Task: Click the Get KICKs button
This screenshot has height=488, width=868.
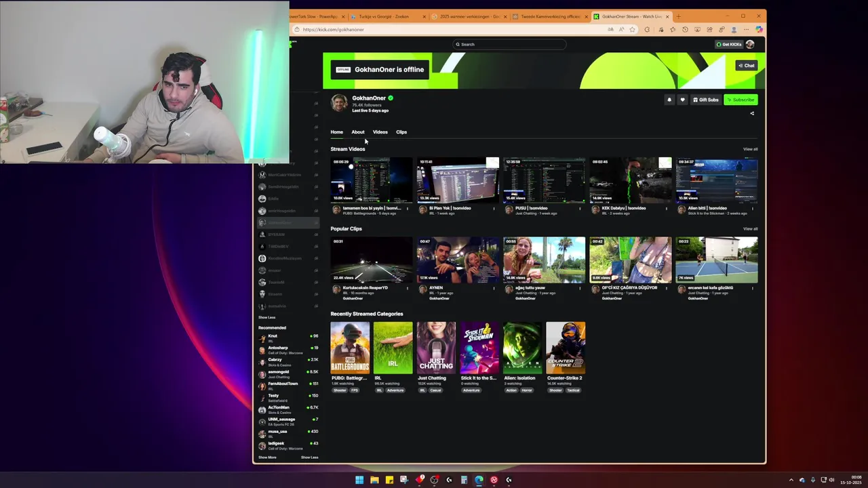Action: pos(730,44)
